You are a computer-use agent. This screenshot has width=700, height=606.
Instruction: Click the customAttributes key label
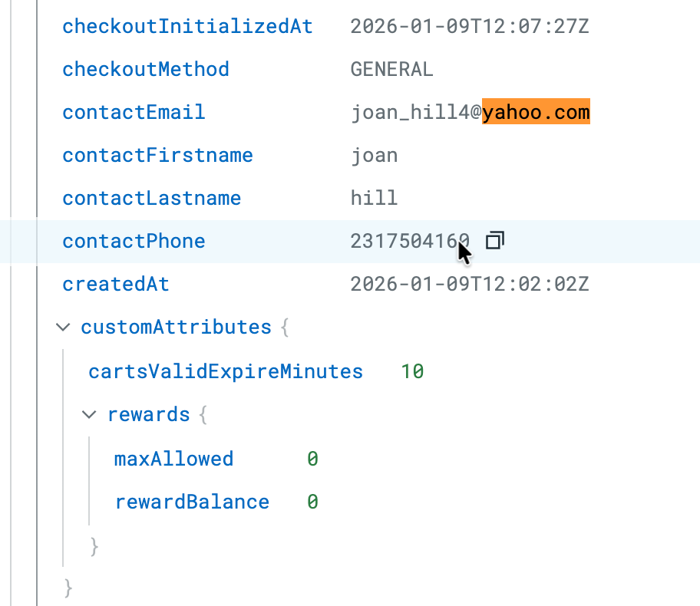click(x=176, y=327)
